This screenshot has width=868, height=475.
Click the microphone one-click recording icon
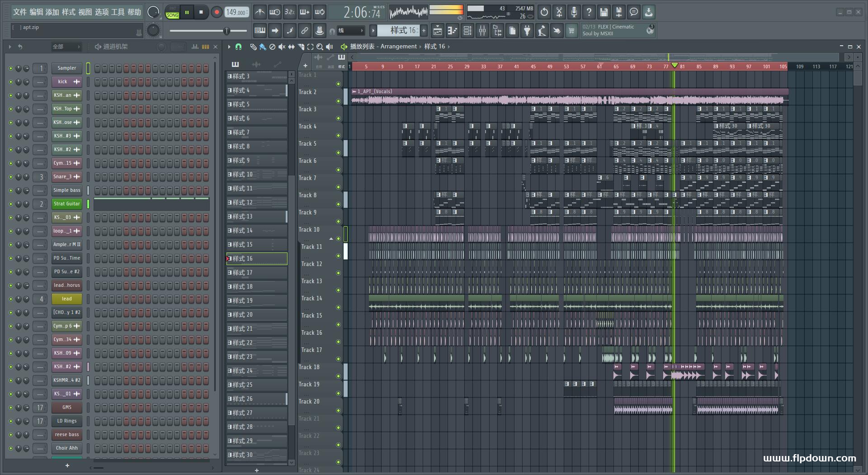click(574, 12)
